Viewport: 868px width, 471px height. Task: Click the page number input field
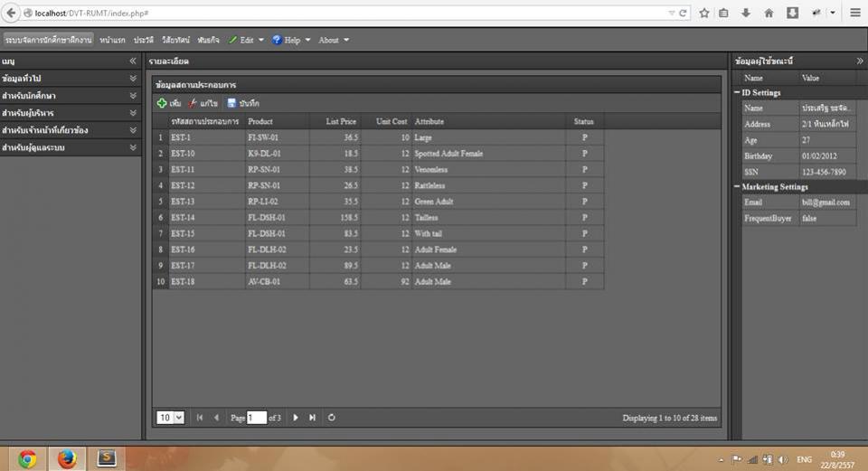(x=256, y=418)
